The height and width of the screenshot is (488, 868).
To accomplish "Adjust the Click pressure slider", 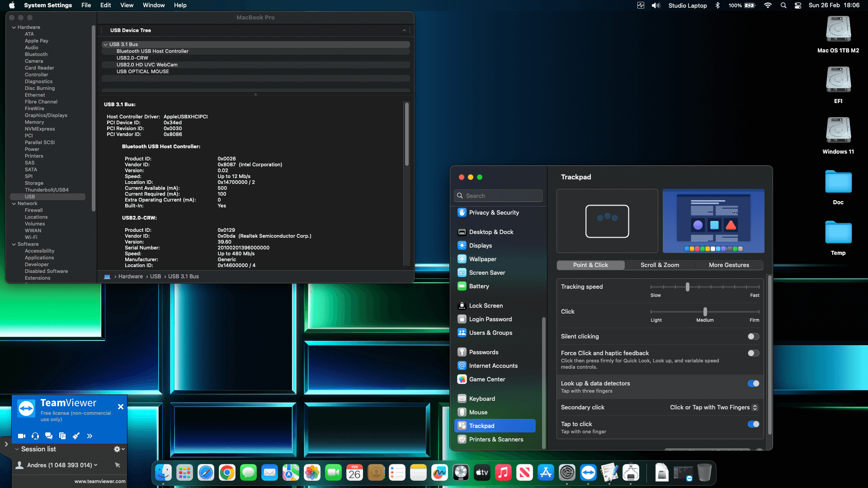I will tap(705, 312).
